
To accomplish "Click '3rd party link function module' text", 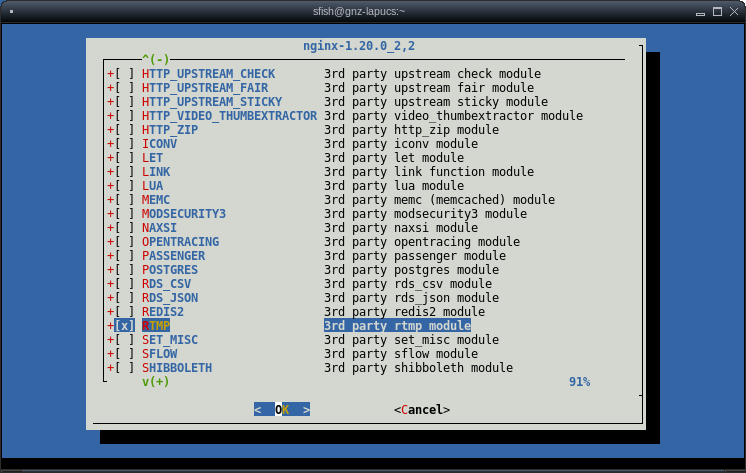I will 429,172.
